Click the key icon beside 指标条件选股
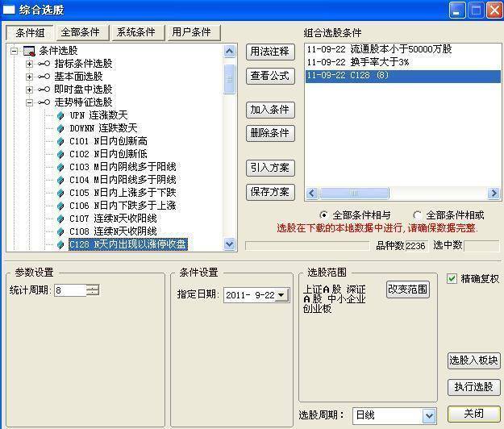 click(x=44, y=64)
